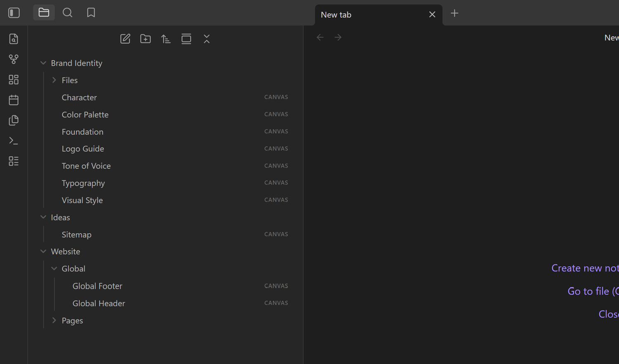Insert template from ribbon
Image resolution: width=619 pixels, height=364 pixels.
click(x=14, y=120)
